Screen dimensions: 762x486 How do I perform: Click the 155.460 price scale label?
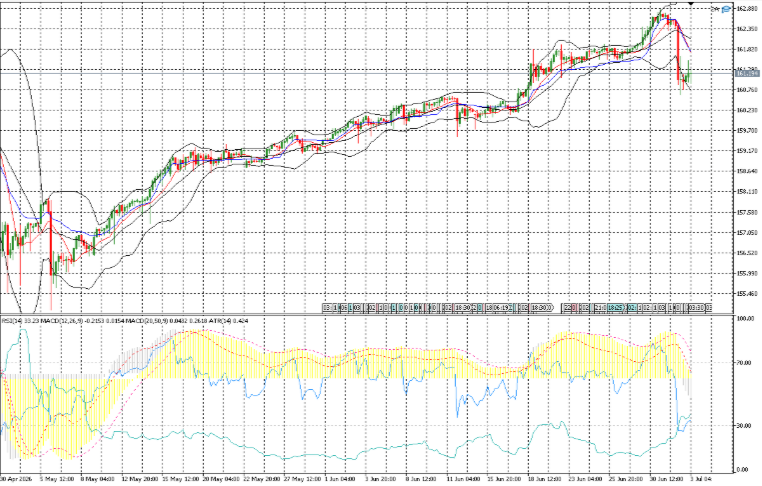coord(747,294)
